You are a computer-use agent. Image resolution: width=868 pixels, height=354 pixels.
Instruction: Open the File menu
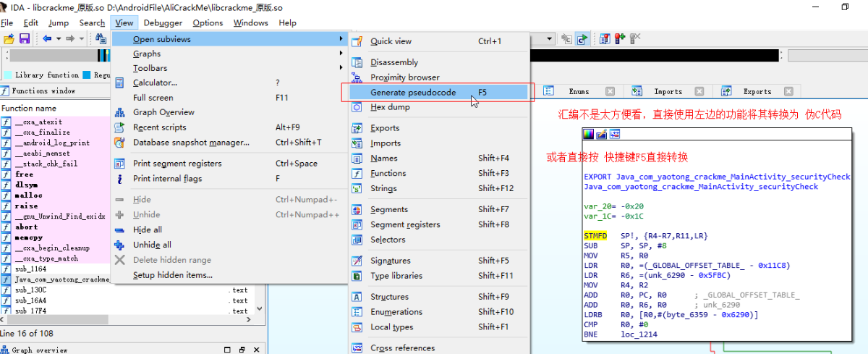coord(7,22)
